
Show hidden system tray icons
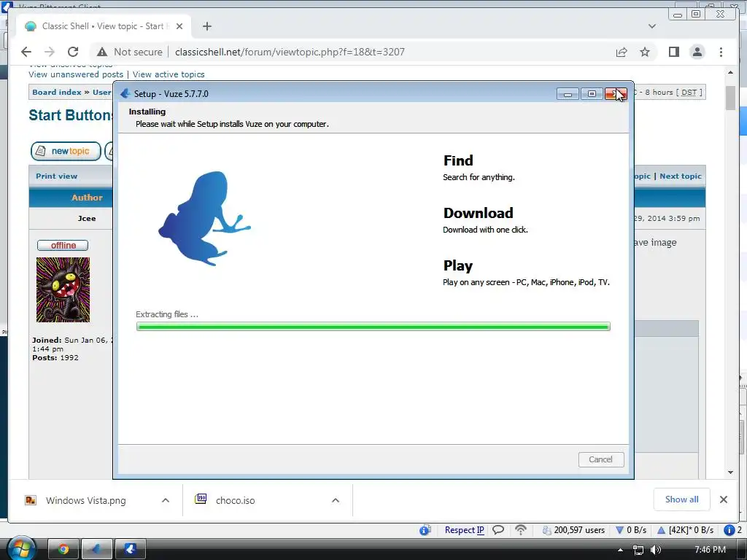coord(620,550)
